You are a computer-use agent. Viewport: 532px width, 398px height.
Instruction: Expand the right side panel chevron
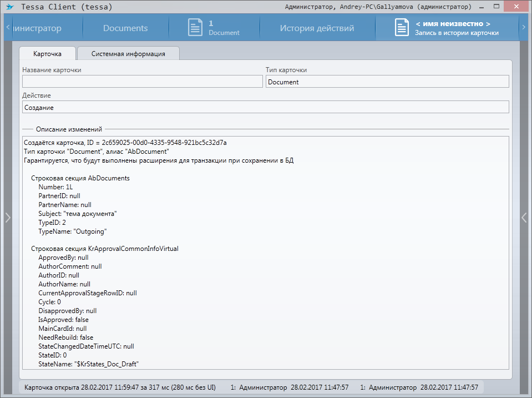[524, 218]
